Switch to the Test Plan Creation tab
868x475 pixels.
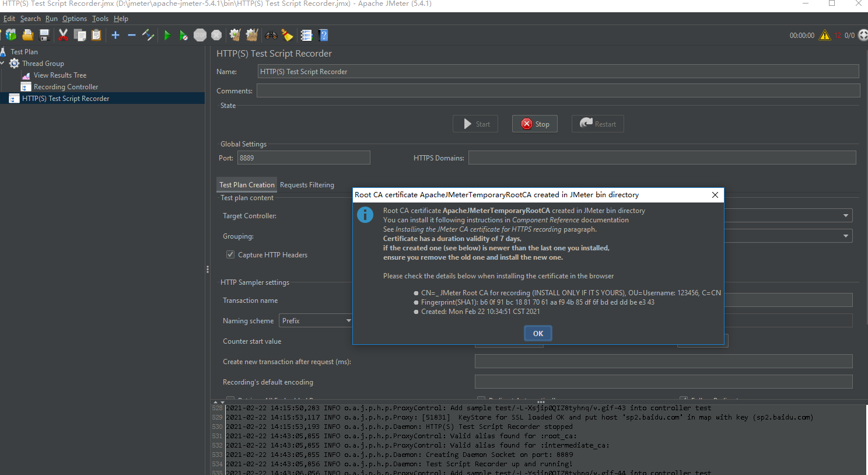(x=247, y=185)
